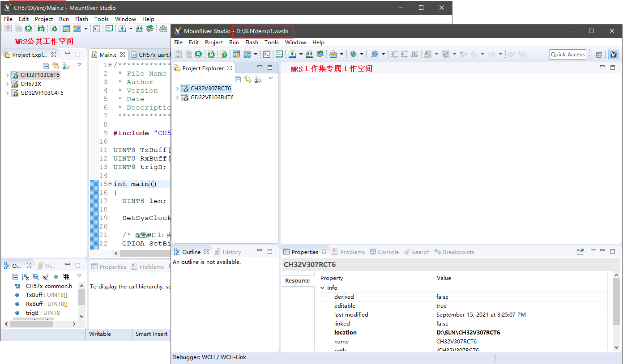Image resolution: width=623 pixels, height=364 pixels.
Task: Toggle Link with Editor in temp1.wvsln explorer
Action: tap(248, 79)
